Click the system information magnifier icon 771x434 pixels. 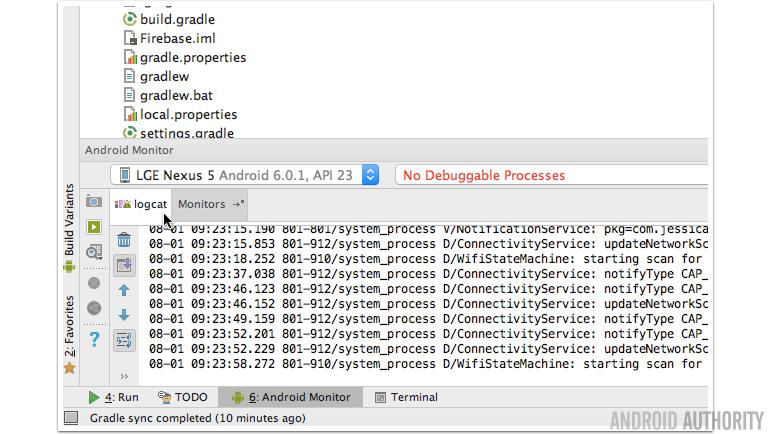(x=94, y=252)
